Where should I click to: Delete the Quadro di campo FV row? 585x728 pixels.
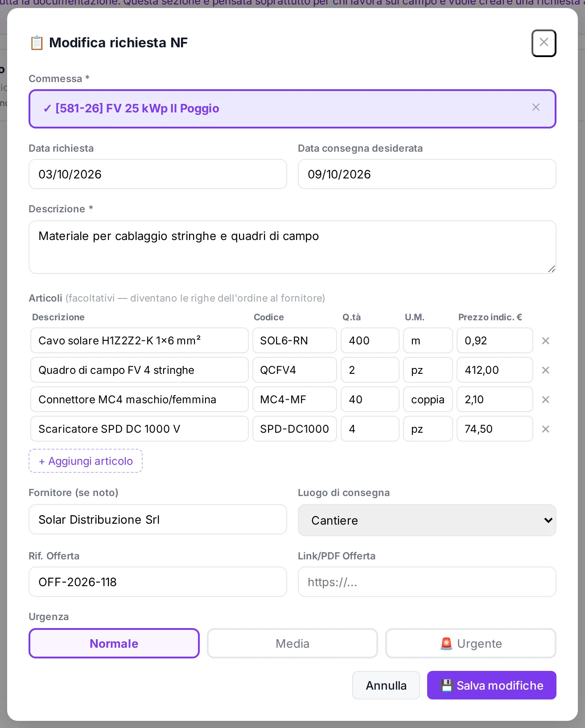[545, 370]
